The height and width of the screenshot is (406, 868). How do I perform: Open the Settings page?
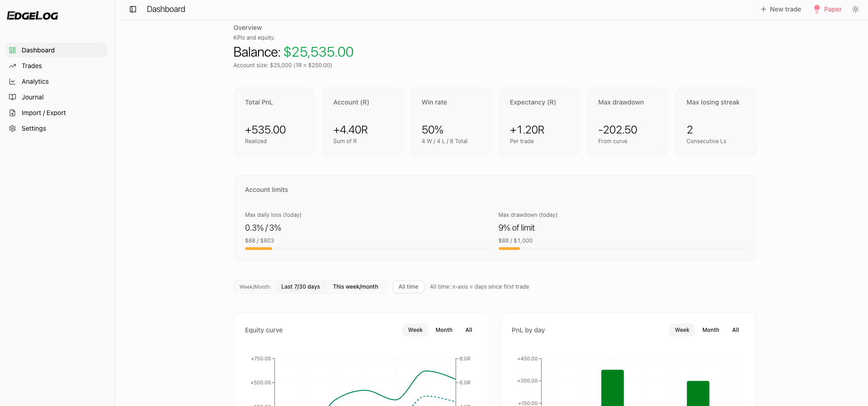tap(56, 128)
